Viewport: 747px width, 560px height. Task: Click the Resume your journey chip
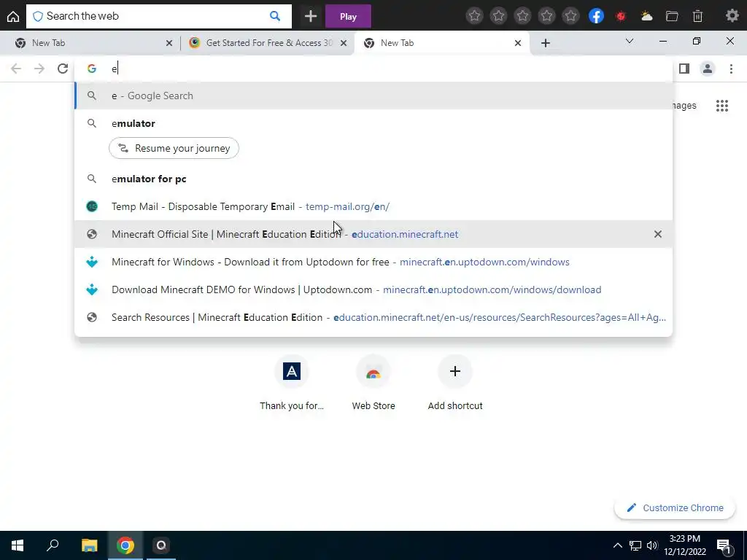pyautogui.click(x=174, y=148)
